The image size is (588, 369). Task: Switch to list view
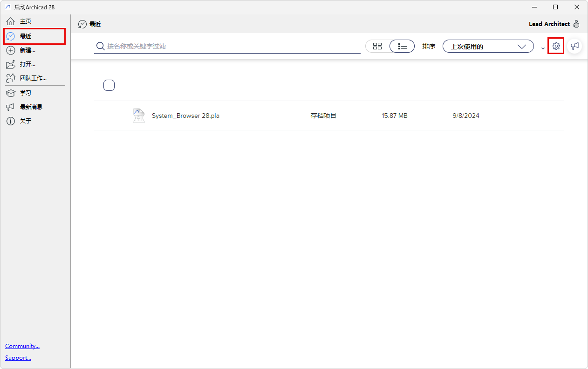pyautogui.click(x=402, y=46)
